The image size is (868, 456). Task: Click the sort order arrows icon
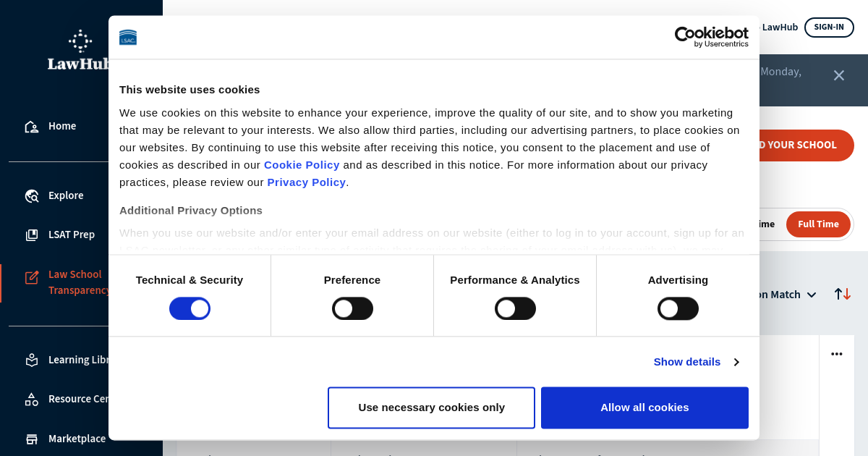tap(843, 294)
